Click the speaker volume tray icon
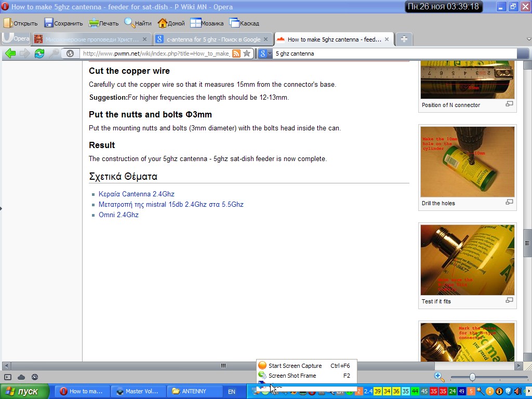The image size is (532, 399). (x=518, y=392)
